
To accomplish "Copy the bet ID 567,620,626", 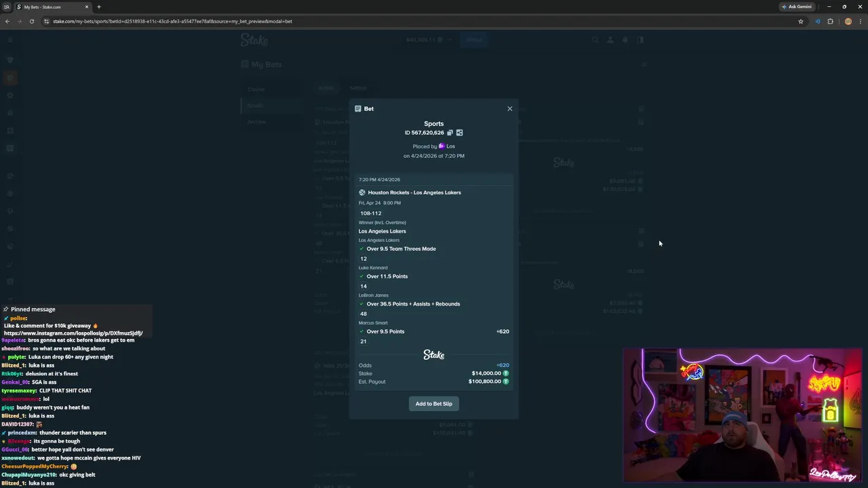I will [450, 133].
